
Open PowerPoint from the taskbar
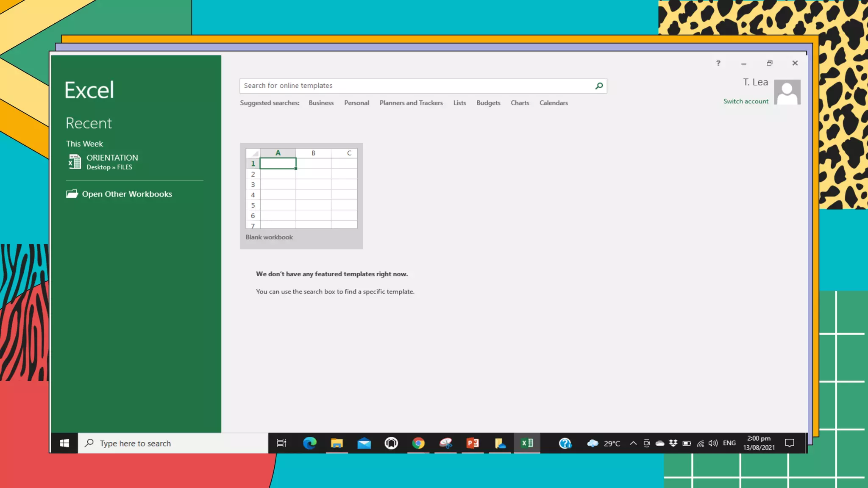pos(473,443)
